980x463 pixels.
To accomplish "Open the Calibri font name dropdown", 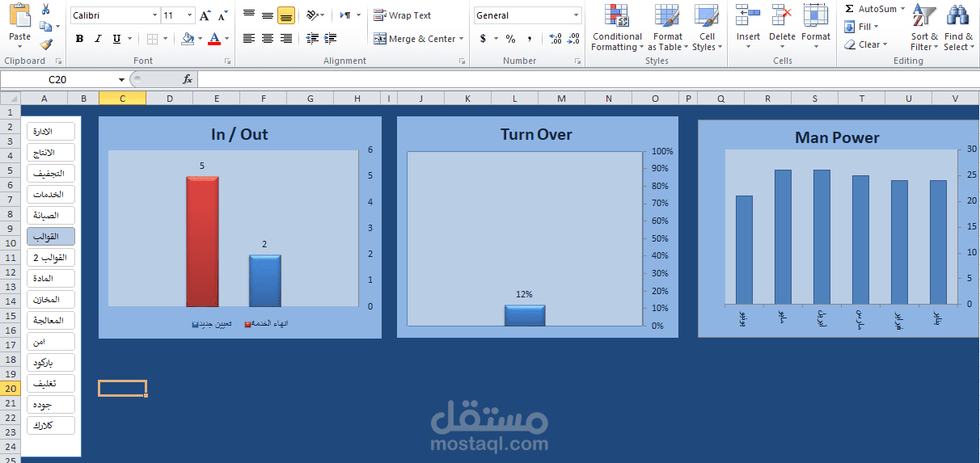I will coord(154,15).
